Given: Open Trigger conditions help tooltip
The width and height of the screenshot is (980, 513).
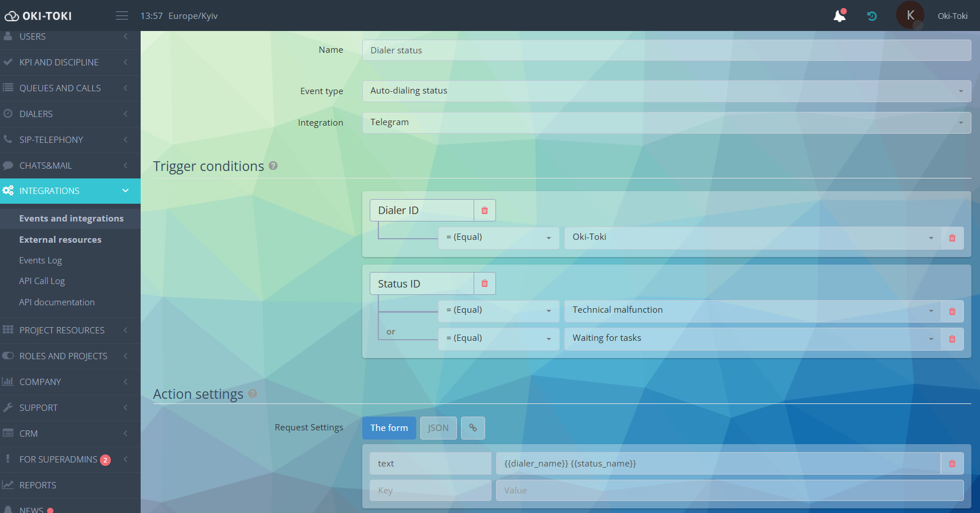Looking at the screenshot, I should [x=273, y=166].
